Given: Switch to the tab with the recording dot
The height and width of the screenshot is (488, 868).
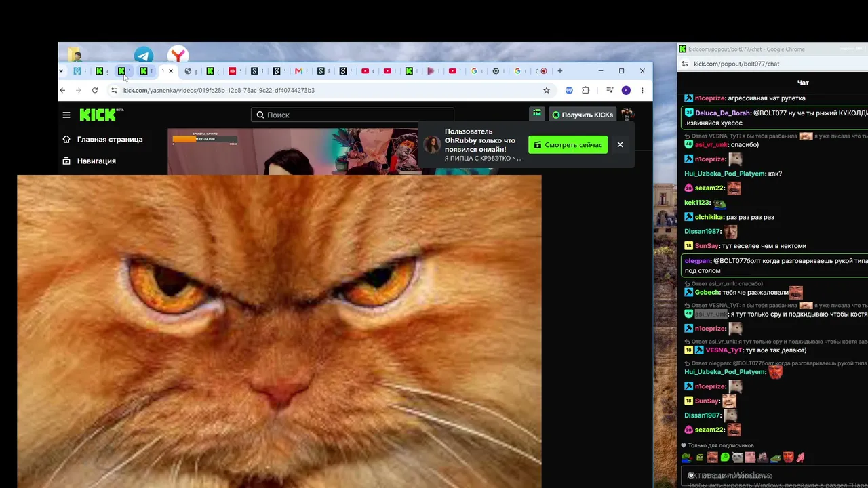Looking at the screenshot, I should tap(543, 71).
